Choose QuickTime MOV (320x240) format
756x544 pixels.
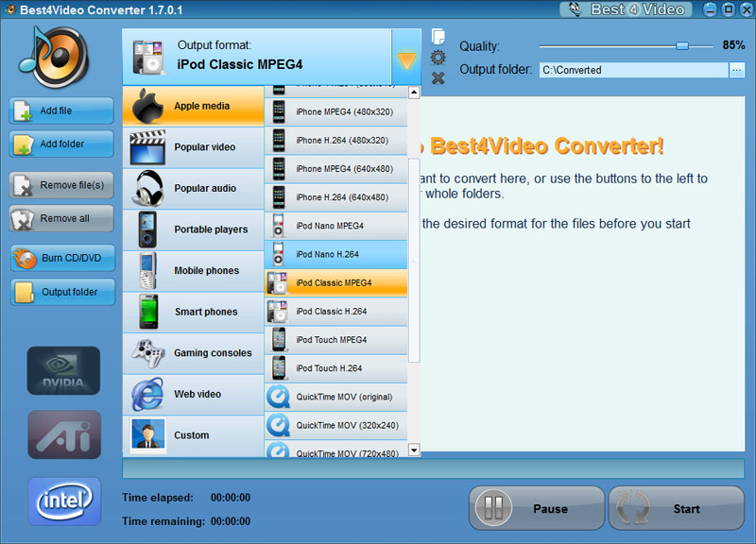point(336,425)
